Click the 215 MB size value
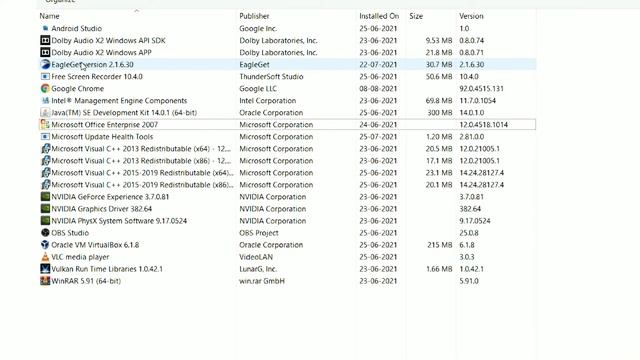Viewport: 640px width, 360px height. pos(439,245)
